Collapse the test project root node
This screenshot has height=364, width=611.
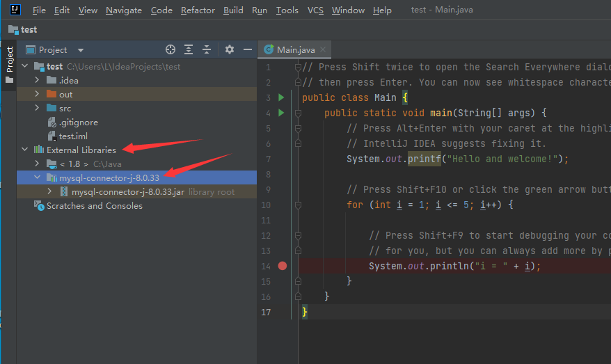tap(25, 66)
